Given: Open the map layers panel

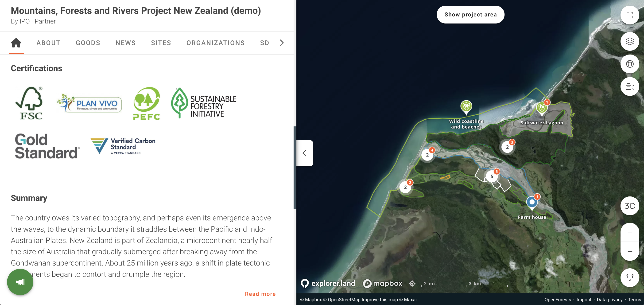Looking at the screenshot, I should [x=629, y=41].
